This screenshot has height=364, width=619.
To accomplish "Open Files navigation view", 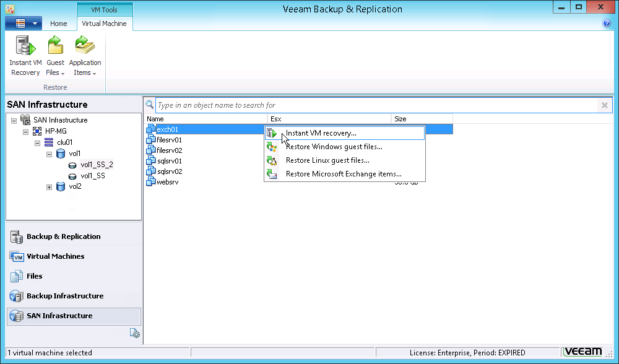I will tap(74, 276).
